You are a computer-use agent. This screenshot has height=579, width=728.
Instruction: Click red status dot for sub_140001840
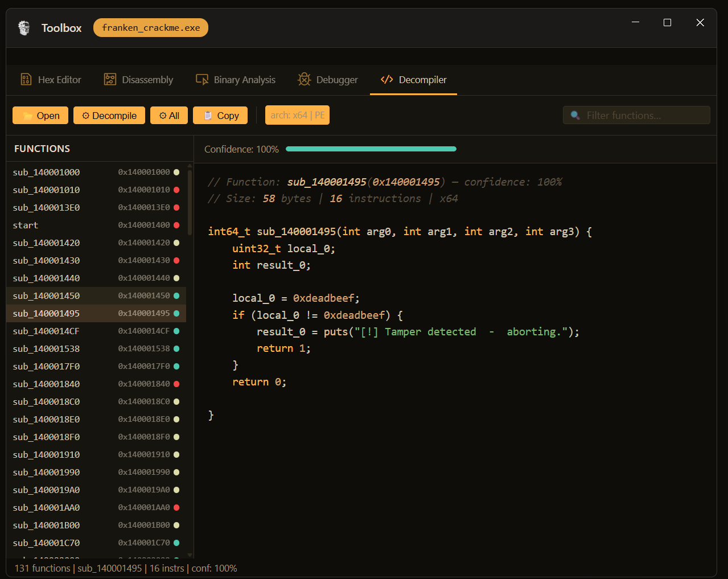tap(176, 384)
